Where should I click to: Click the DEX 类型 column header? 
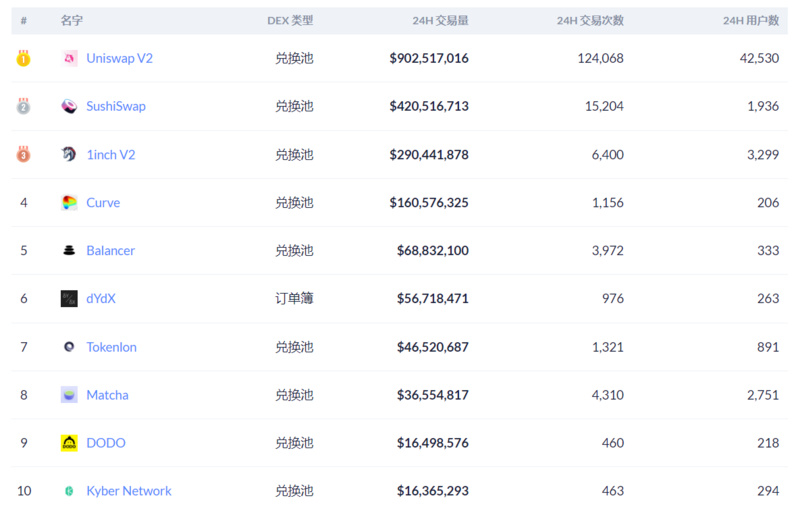point(290,20)
